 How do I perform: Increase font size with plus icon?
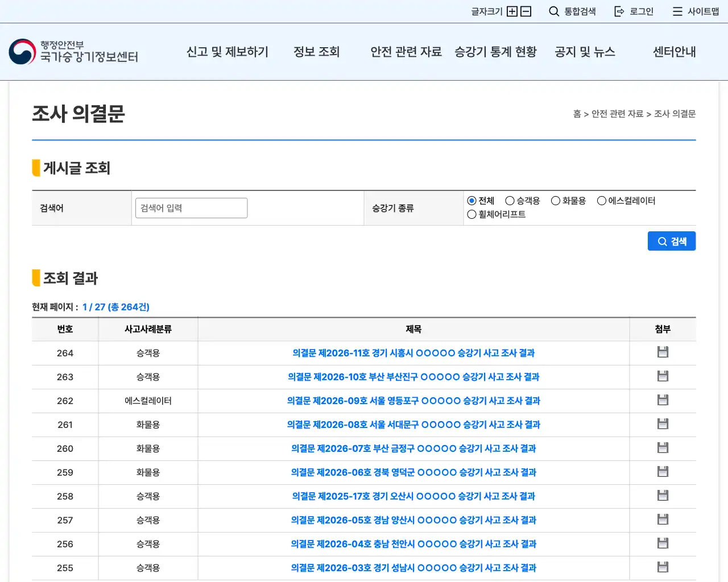click(x=512, y=11)
